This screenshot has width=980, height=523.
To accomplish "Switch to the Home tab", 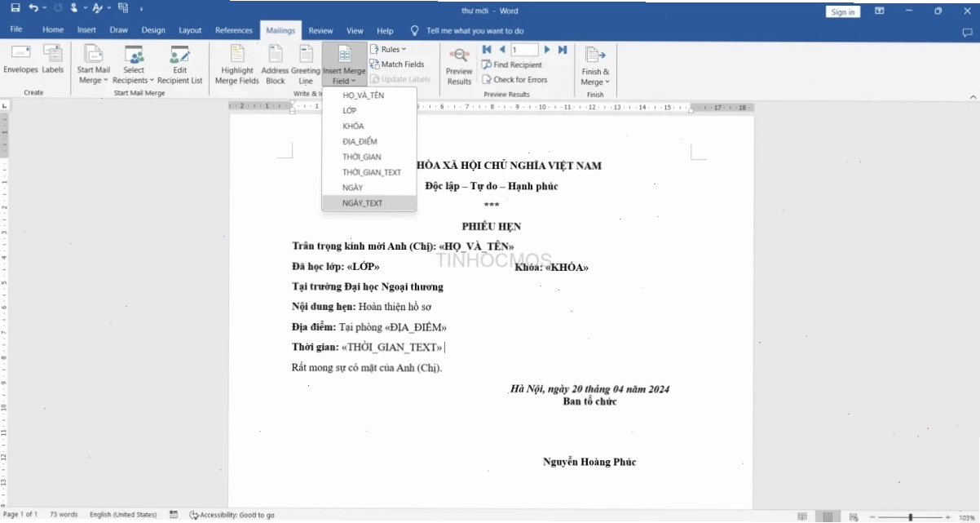I will pos(53,30).
